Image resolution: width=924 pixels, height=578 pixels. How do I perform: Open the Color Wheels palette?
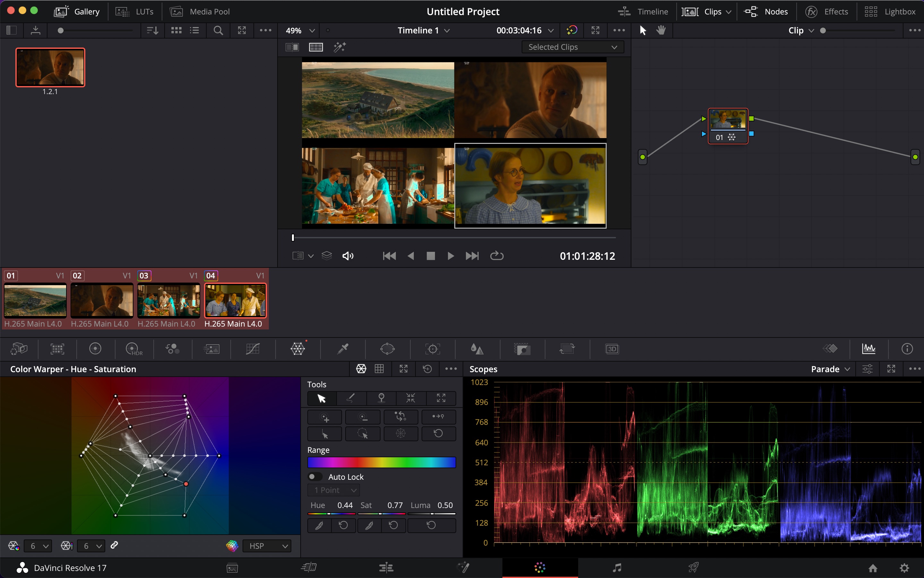pos(95,349)
